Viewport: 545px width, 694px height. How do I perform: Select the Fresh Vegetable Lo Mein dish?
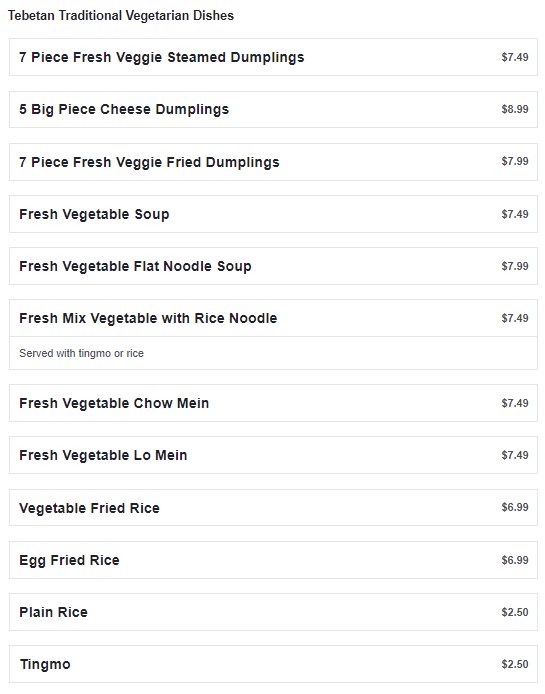pyautogui.click(x=273, y=455)
